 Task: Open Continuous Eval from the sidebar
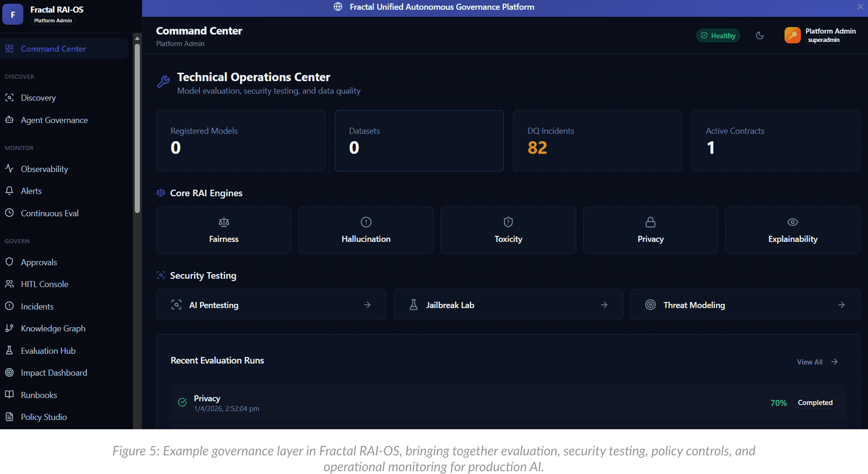pos(64,213)
